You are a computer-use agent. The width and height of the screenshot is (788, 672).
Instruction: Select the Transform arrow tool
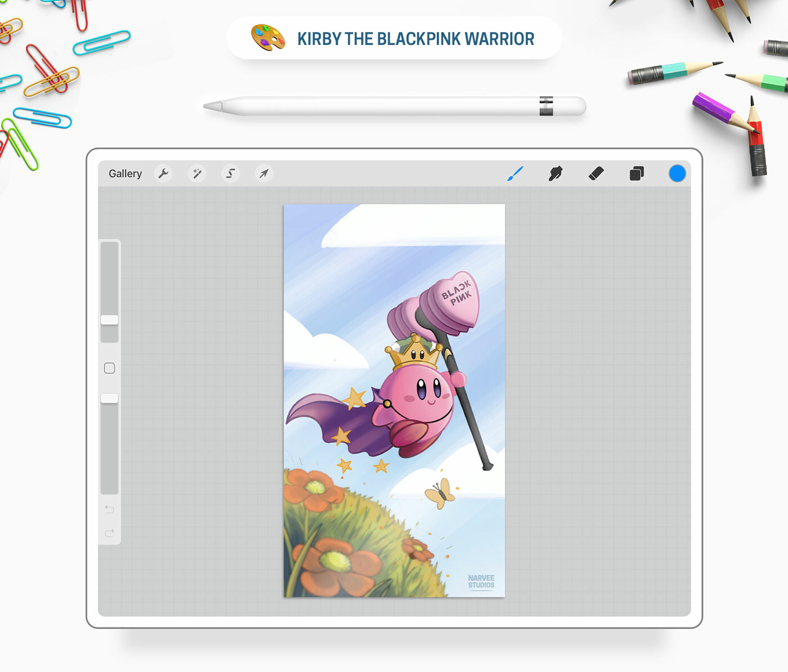click(x=264, y=173)
